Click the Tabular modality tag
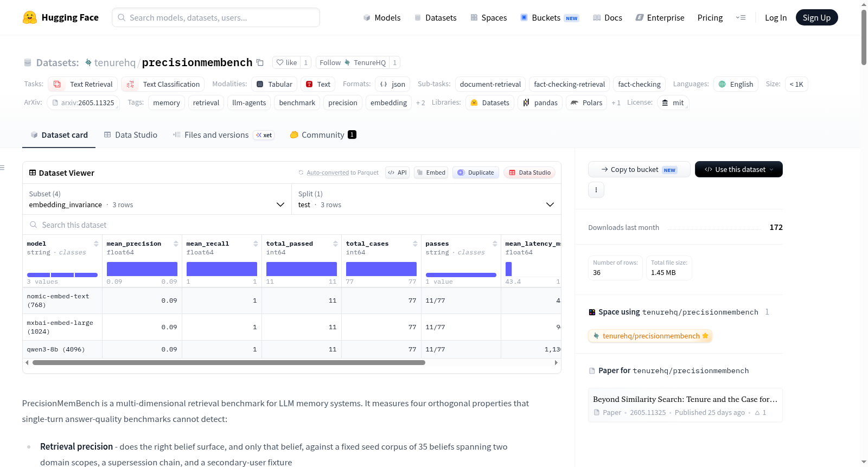 pyautogui.click(x=275, y=84)
